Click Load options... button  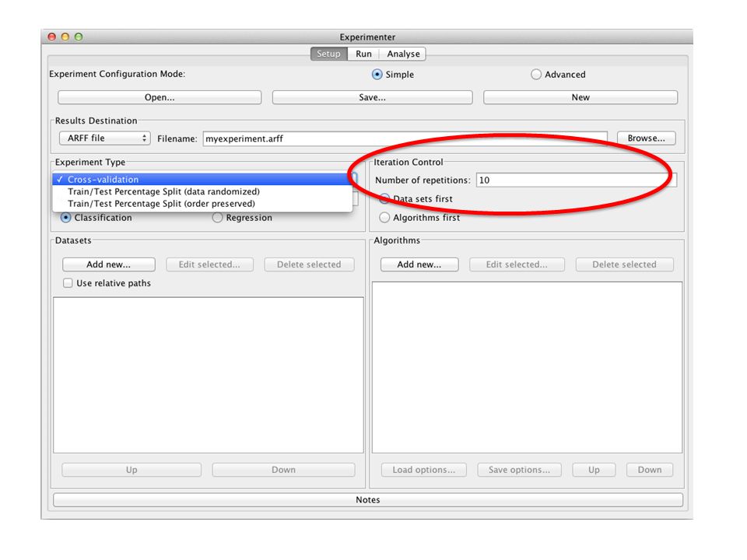coord(423,470)
